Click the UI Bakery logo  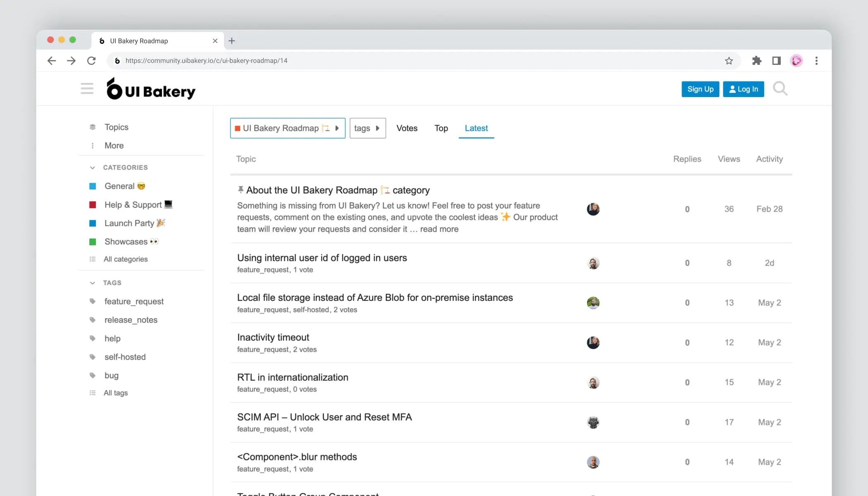coord(150,89)
